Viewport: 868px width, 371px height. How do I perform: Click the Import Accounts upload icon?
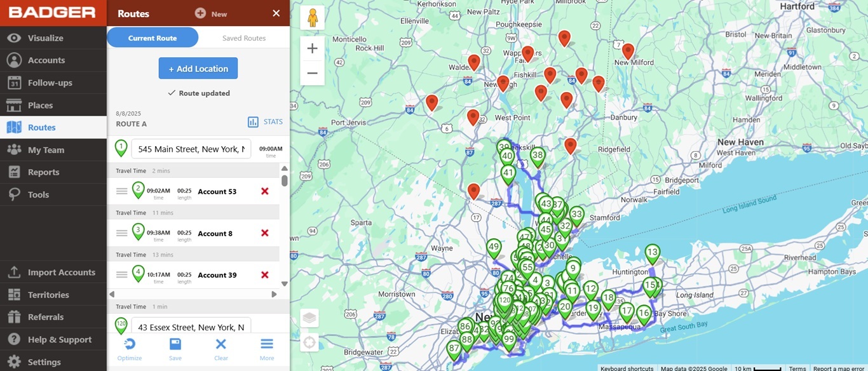pos(14,273)
